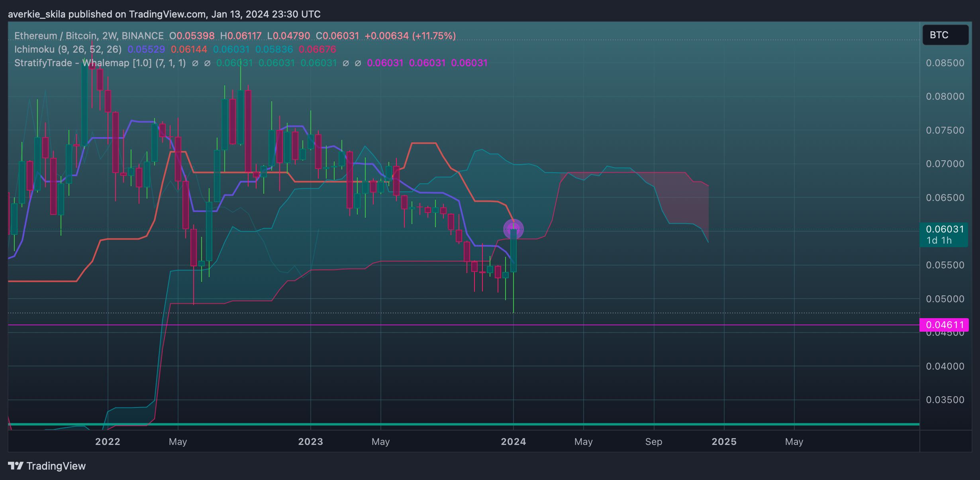Click the change value +0.00634 (+11.75%)

coord(410,36)
